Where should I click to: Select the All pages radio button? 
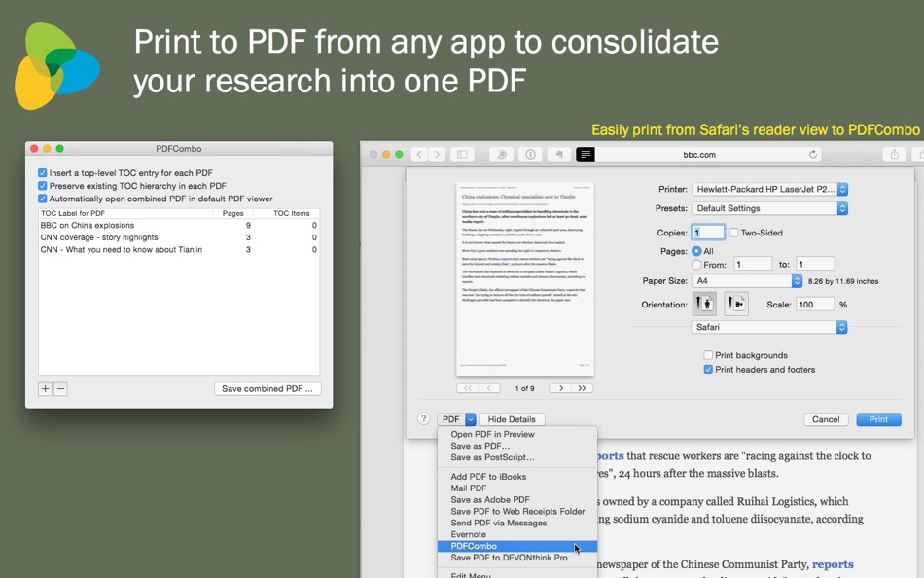tap(696, 251)
